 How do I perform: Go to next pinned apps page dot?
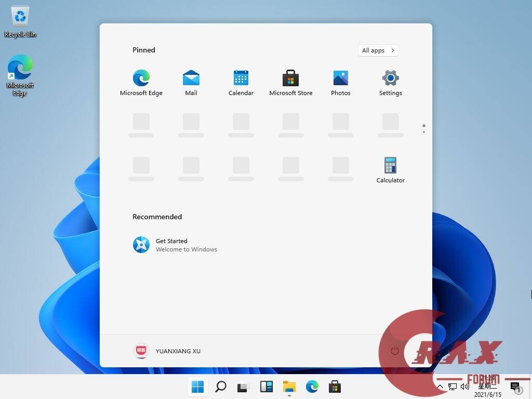click(x=424, y=132)
